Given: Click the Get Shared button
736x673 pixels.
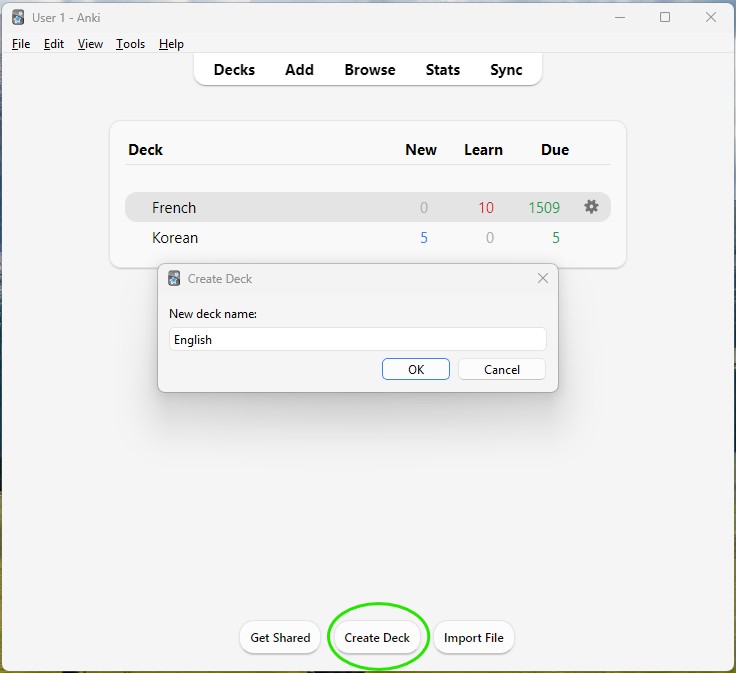Looking at the screenshot, I should pos(280,637).
